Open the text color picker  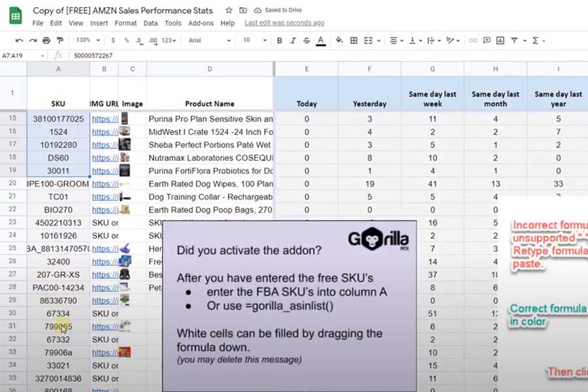[x=321, y=41]
